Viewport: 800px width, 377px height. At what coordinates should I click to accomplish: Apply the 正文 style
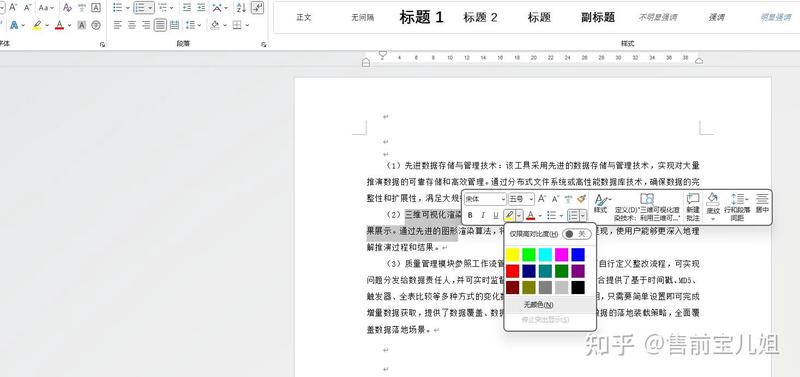(304, 17)
